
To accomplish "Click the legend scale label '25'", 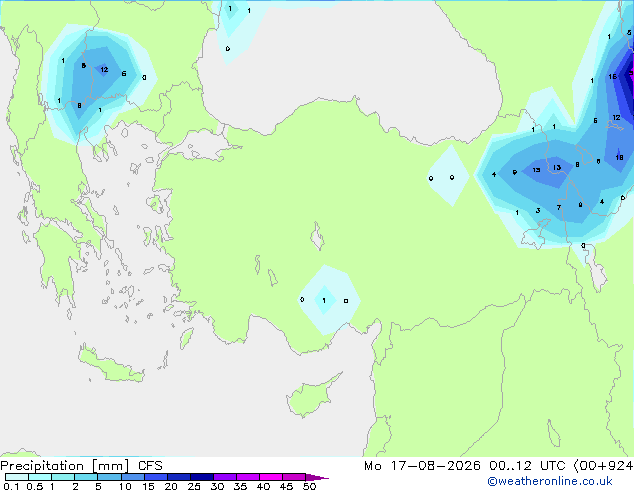I will (x=194, y=486).
